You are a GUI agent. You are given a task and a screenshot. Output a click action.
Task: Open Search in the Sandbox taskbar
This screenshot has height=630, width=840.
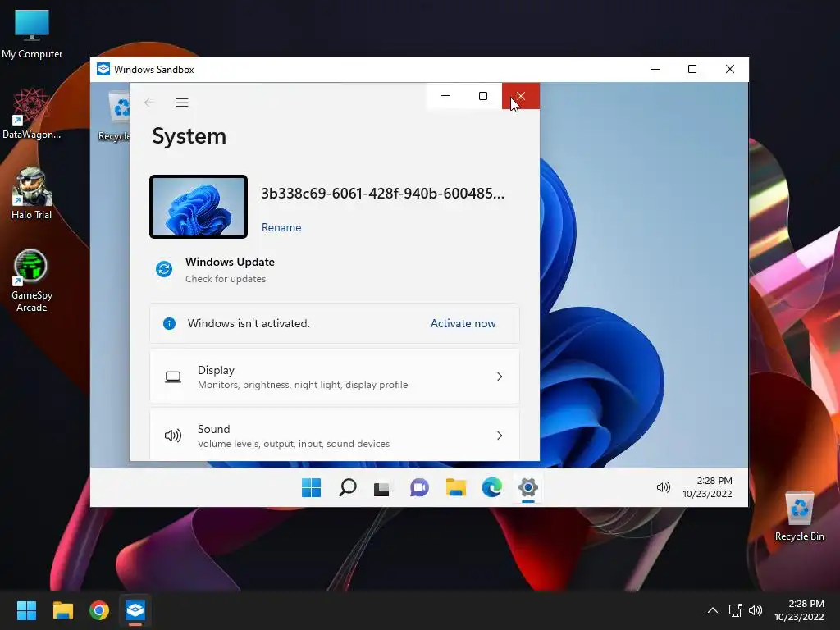[x=348, y=487]
